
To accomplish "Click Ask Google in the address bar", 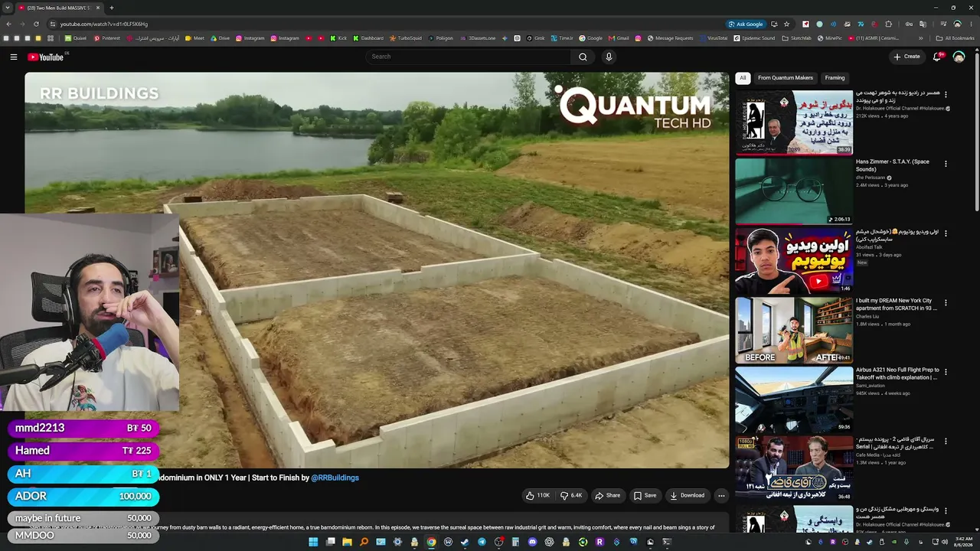I will [x=746, y=24].
